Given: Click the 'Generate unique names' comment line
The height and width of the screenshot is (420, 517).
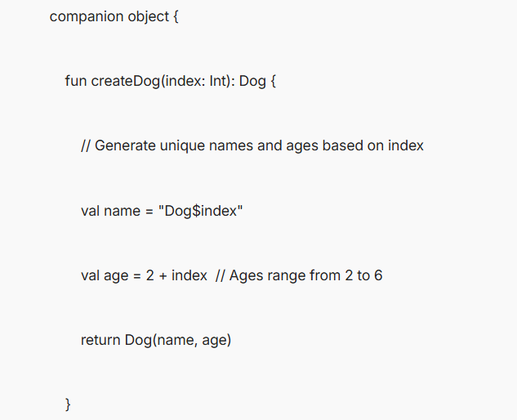Looking at the screenshot, I should click(x=252, y=145).
